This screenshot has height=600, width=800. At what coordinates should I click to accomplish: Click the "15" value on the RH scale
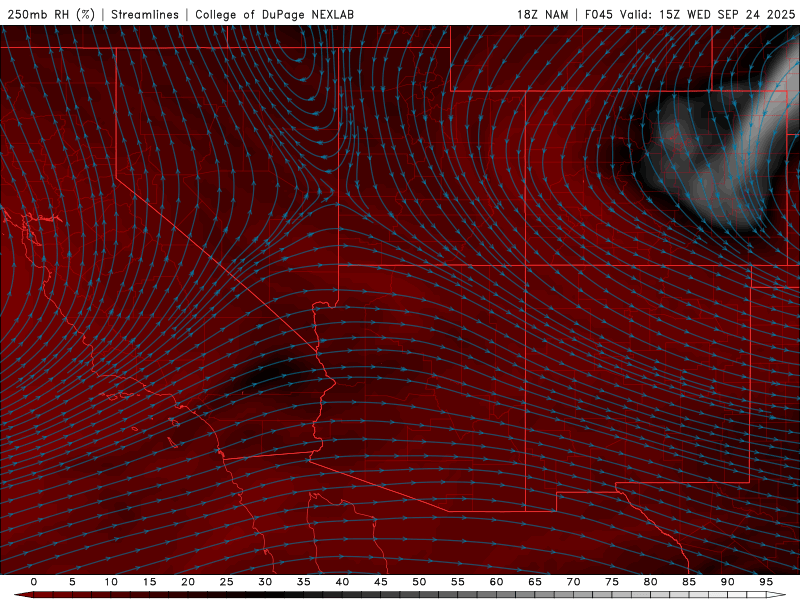pos(149,582)
